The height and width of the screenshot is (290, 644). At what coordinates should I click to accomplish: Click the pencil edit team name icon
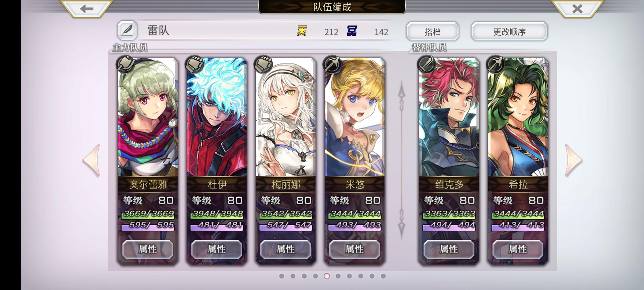[127, 30]
